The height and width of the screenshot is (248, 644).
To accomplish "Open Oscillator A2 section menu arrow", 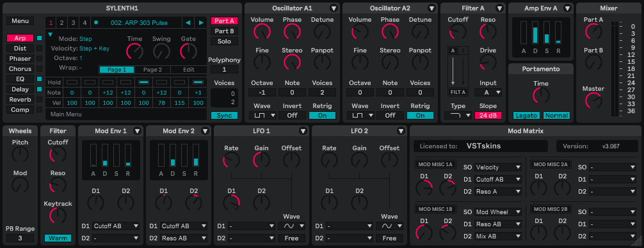I will (x=431, y=8).
